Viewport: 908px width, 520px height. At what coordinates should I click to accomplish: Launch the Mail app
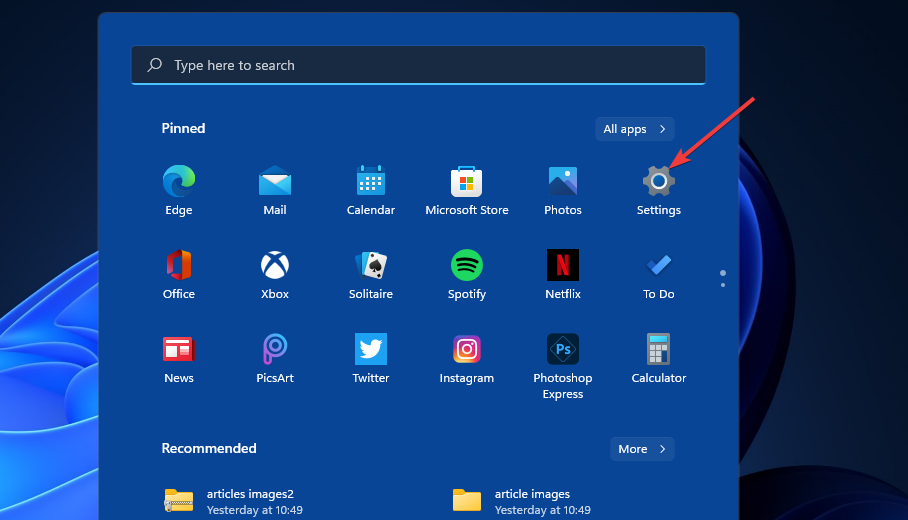275,191
